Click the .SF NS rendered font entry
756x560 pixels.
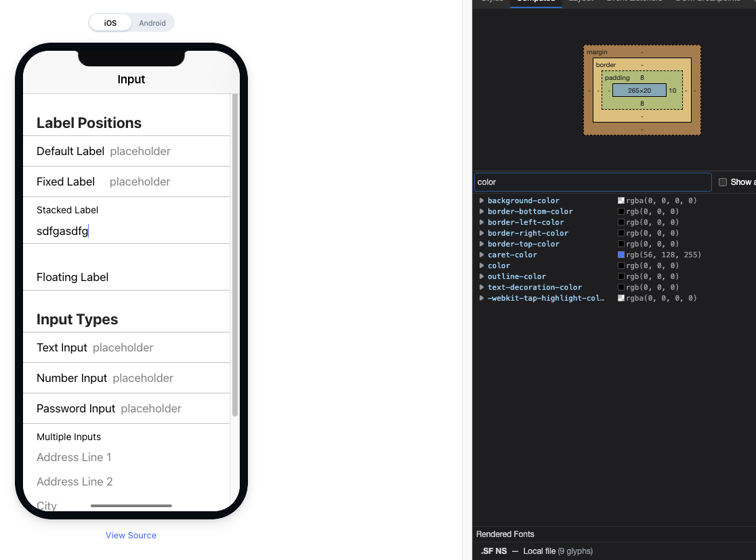tap(494, 551)
